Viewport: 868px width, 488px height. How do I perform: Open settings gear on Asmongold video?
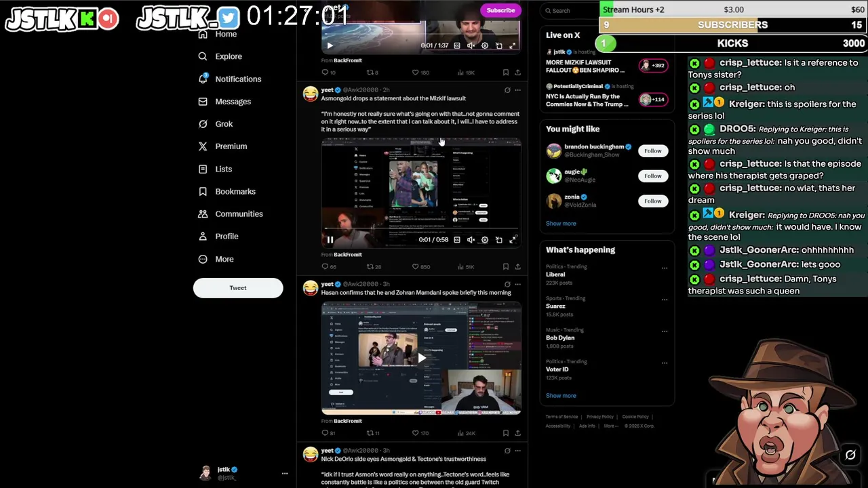click(x=484, y=240)
